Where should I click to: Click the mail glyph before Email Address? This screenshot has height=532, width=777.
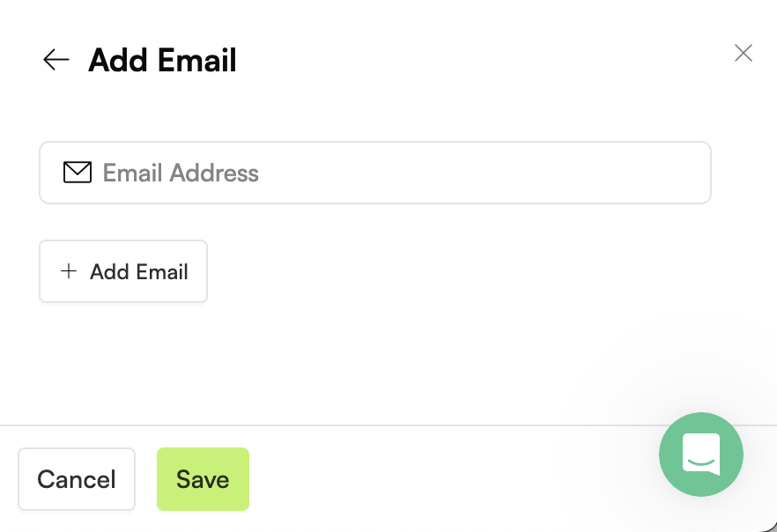point(78,173)
